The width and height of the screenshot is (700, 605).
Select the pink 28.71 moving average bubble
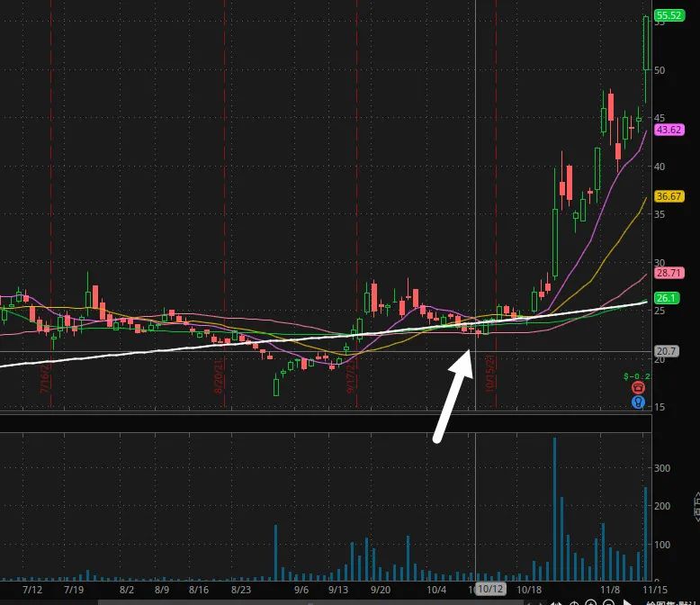coord(669,272)
